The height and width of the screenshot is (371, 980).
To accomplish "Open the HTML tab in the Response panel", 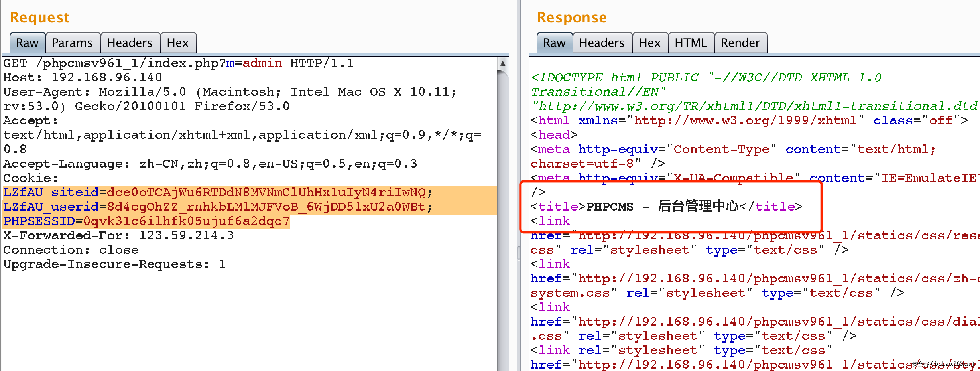I will (691, 43).
